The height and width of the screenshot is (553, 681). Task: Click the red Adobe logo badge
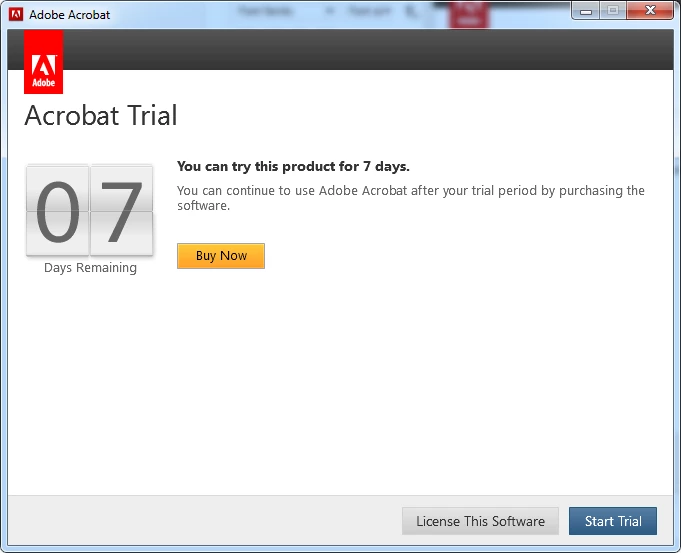[43, 62]
